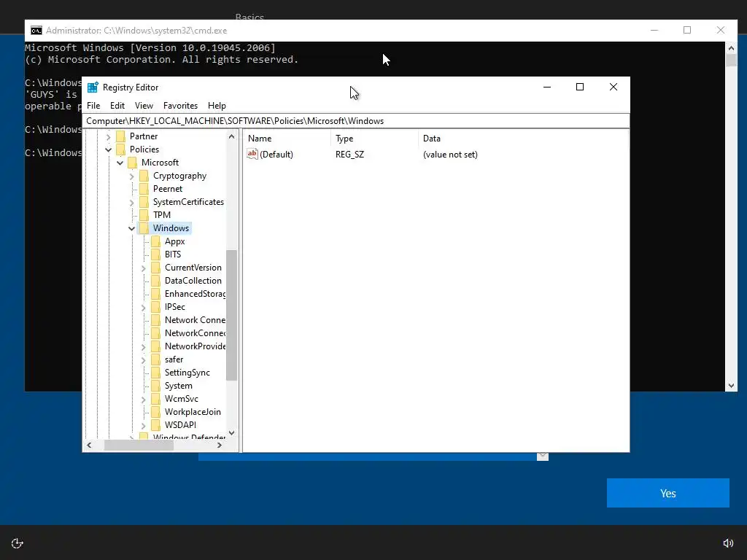
Task: Open the Edit menu in Registry Editor
Action: coord(117,106)
